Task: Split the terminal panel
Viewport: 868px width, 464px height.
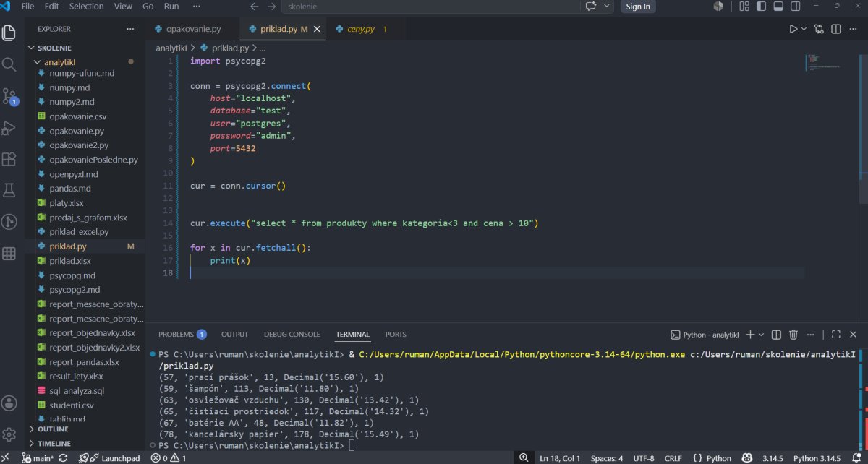Action: point(776,335)
